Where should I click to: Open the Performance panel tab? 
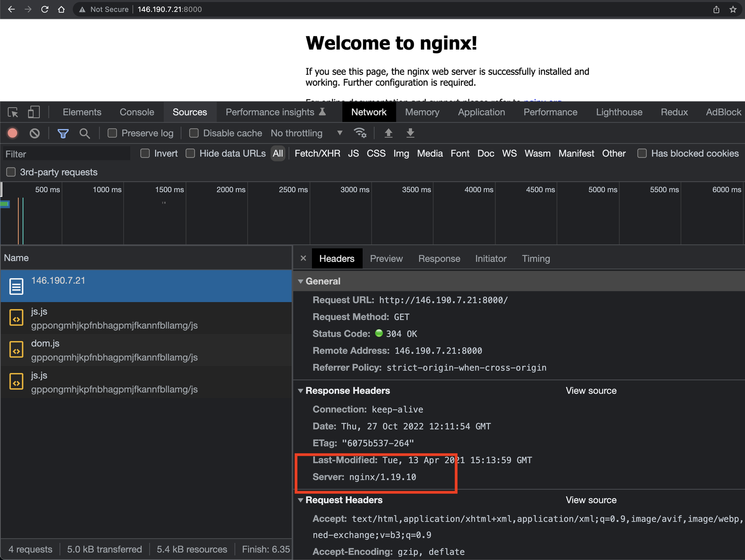coord(550,112)
